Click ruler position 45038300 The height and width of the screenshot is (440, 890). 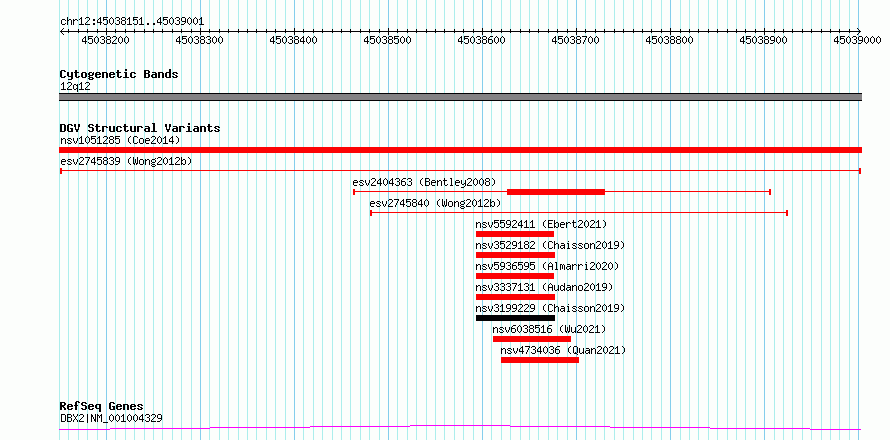click(200, 40)
